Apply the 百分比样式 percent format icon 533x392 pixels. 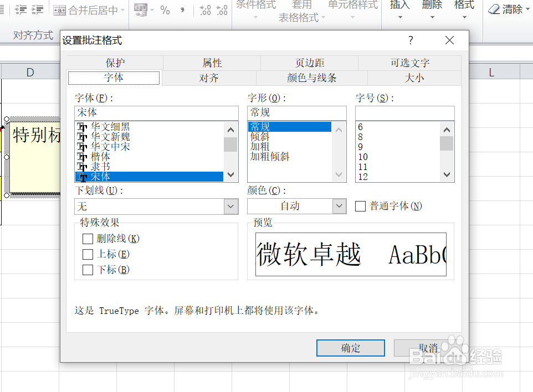click(165, 10)
